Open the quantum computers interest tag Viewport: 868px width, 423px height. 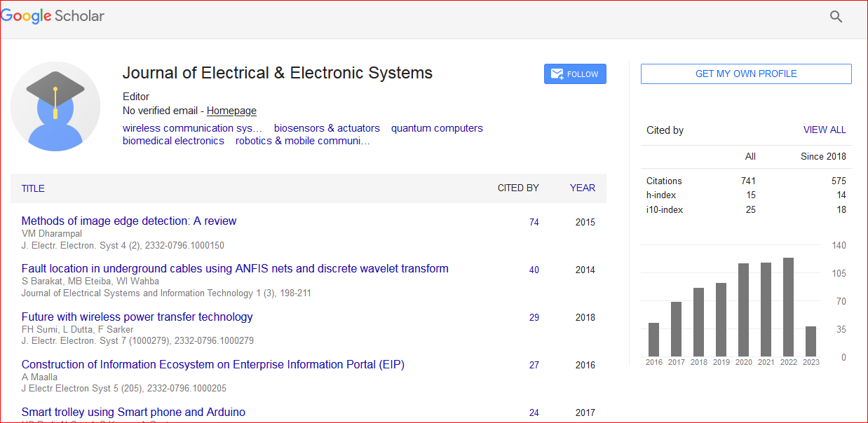tap(437, 128)
